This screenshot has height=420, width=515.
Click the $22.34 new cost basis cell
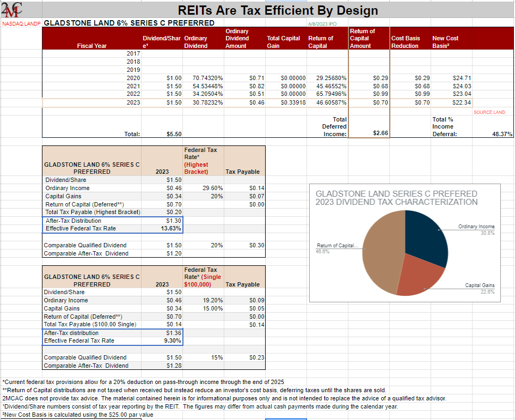coord(461,102)
